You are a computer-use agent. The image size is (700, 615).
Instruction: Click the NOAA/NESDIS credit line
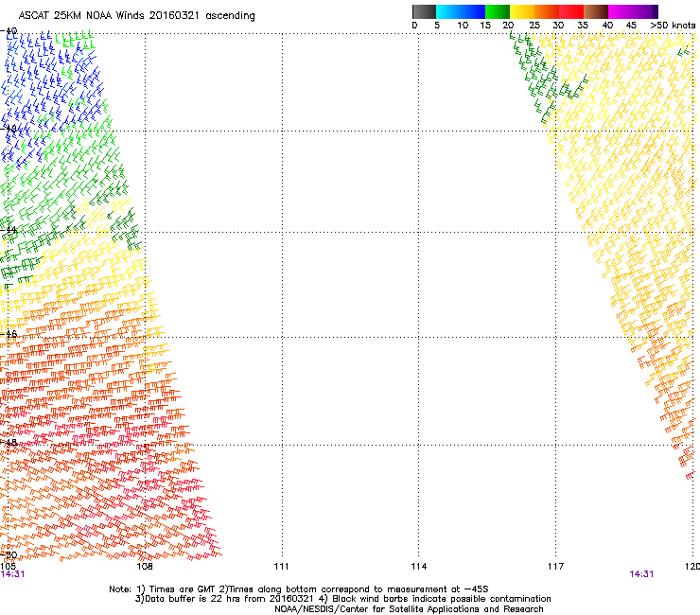coord(409,609)
